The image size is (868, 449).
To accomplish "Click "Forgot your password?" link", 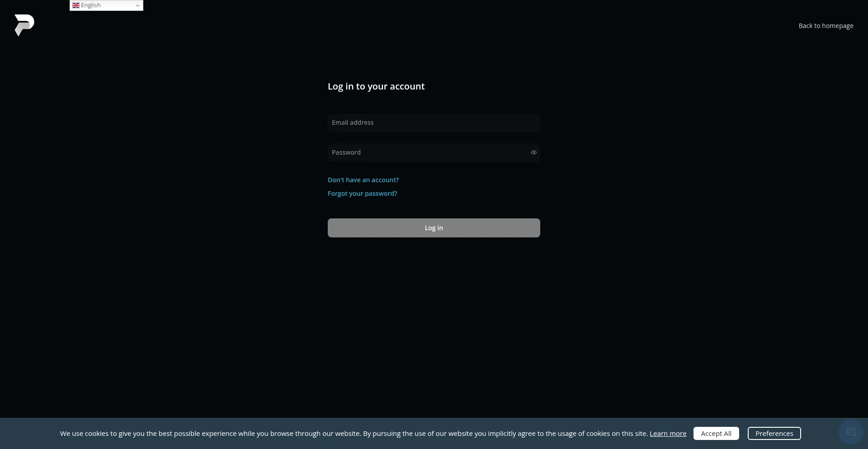I will pos(362,194).
